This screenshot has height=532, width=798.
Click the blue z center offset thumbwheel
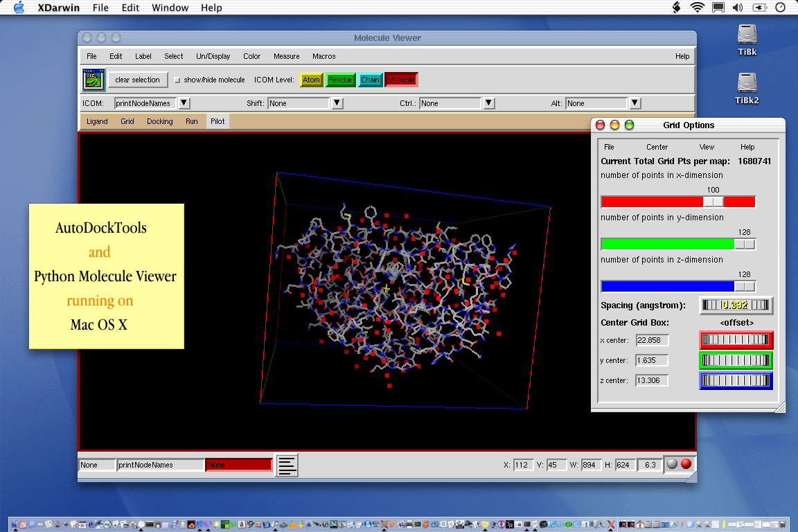point(736,381)
